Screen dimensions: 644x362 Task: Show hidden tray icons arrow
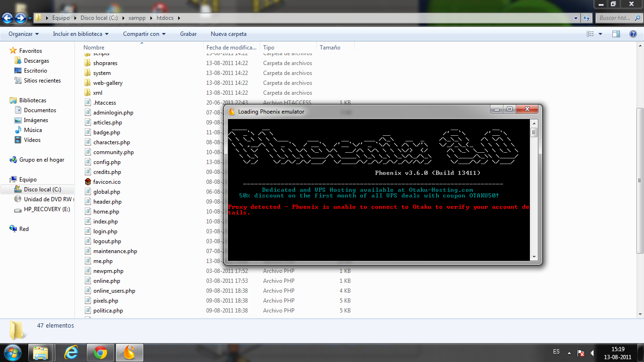569,353
